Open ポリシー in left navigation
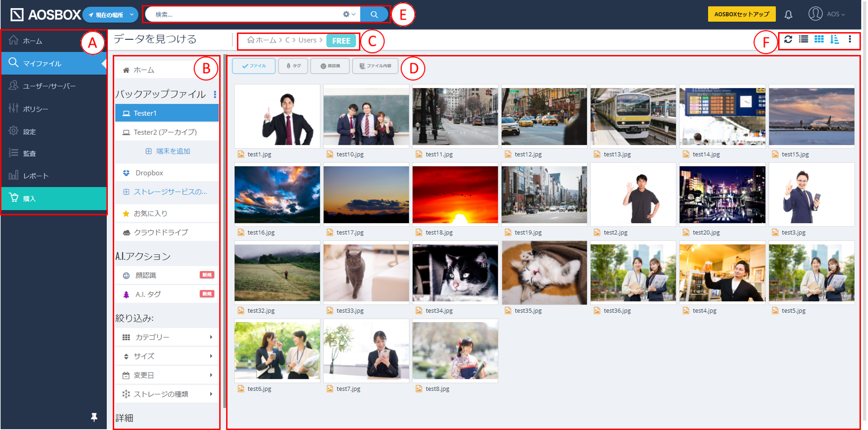The width and height of the screenshot is (868, 430). click(x=54, y=109)
